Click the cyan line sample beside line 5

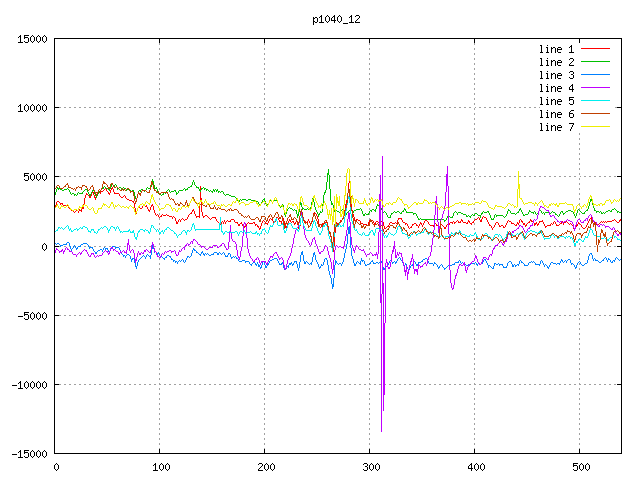pyautogui.click(x=596, y=101)
